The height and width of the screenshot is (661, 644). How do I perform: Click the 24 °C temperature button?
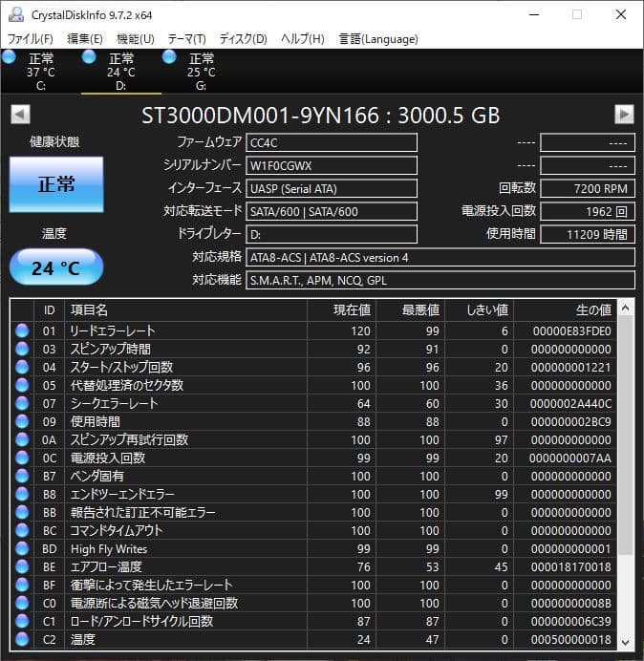56,267
